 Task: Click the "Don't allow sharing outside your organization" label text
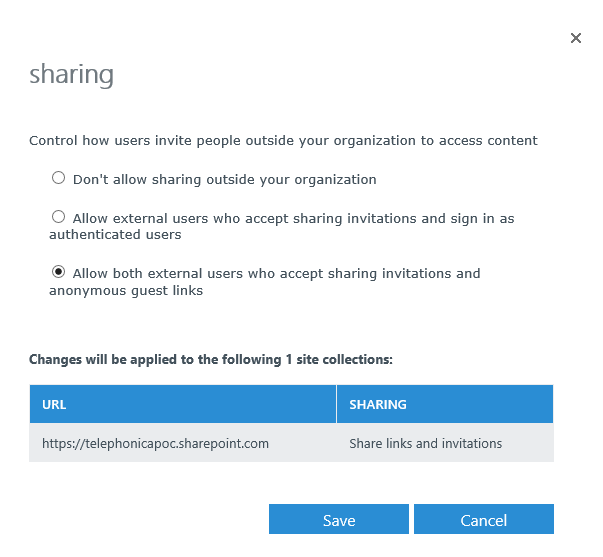pos(224,180)
